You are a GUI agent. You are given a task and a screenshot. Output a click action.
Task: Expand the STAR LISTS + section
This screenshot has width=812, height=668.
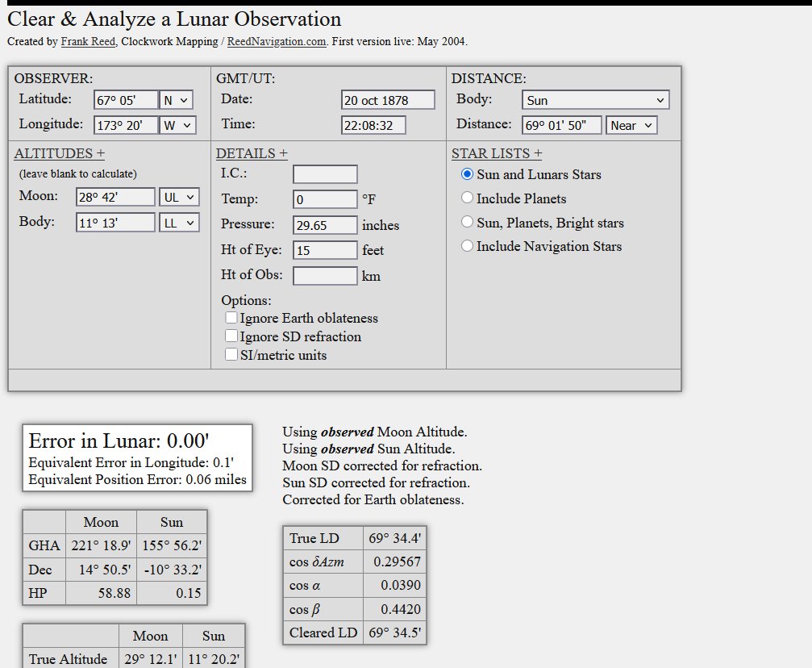point(497,154)
